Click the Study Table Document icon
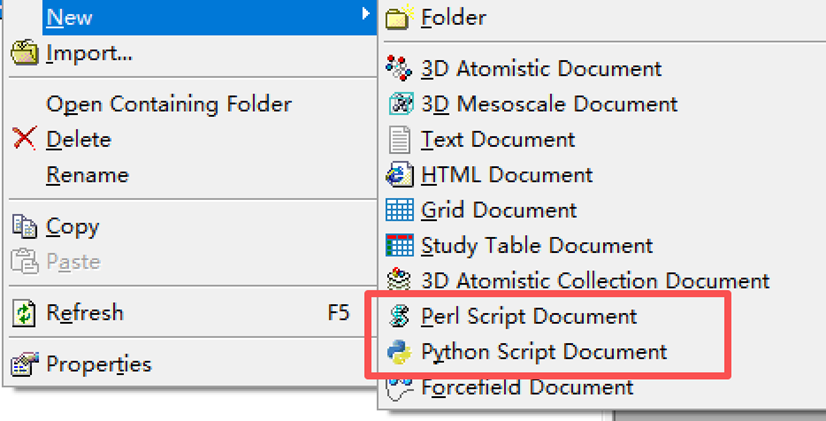 [399, 245]
